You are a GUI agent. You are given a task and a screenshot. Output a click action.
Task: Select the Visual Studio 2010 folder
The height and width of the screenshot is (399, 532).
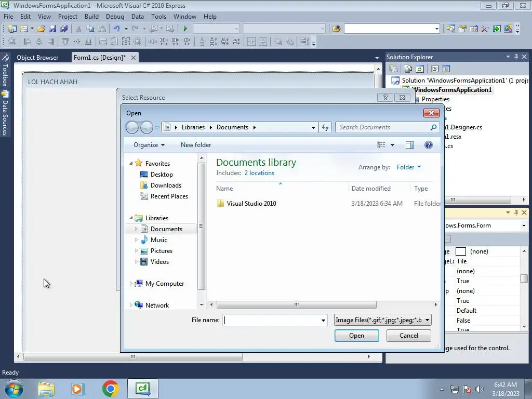tap(251, 204)
